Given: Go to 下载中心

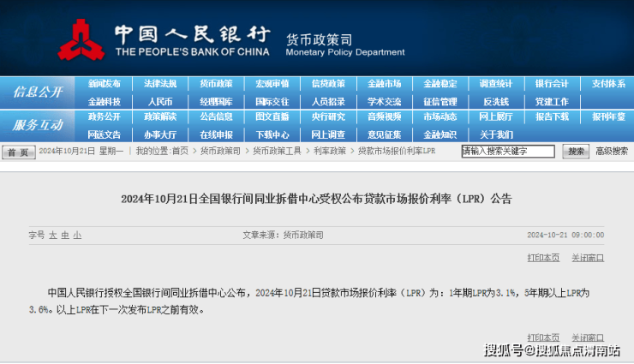Looking at the screenshot, I should [x=272, y=134].
